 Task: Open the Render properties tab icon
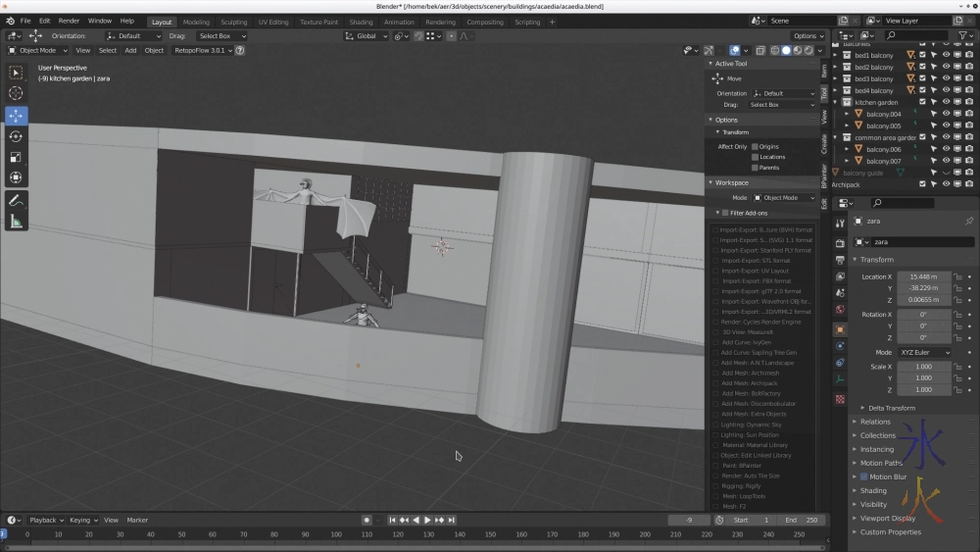(x=840, y=240)
